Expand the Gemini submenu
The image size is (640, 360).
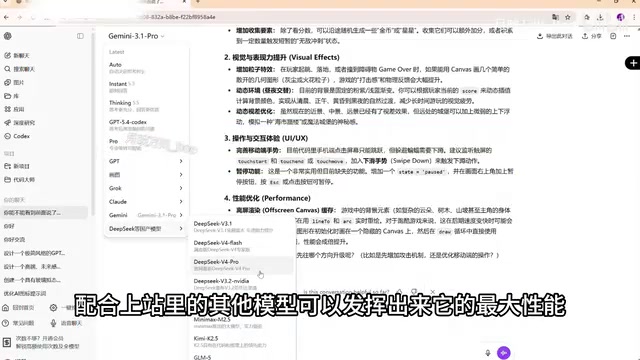[146, 215]
